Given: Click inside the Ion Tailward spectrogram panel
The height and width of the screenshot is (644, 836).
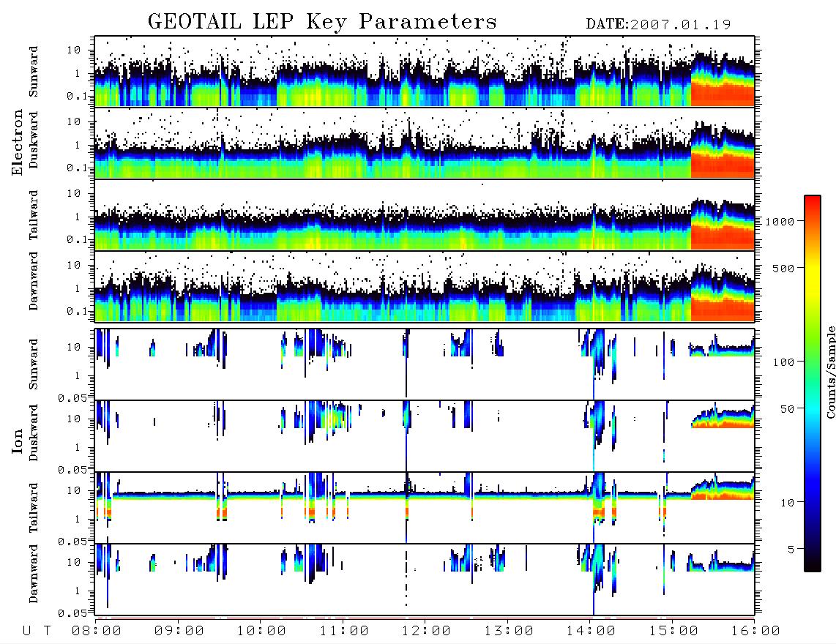Looking at the screenshot, I should pyautogui.click(x=425, y=507).
